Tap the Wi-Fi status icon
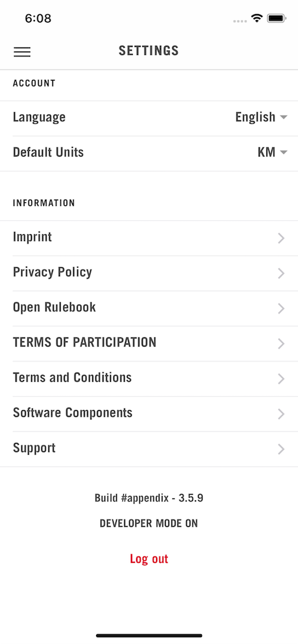 point(257,18)
